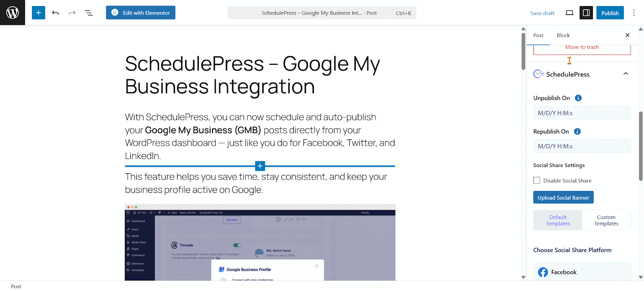
Task: Insert block with the blue plus between paragraphs
Action: pos(260,166)
